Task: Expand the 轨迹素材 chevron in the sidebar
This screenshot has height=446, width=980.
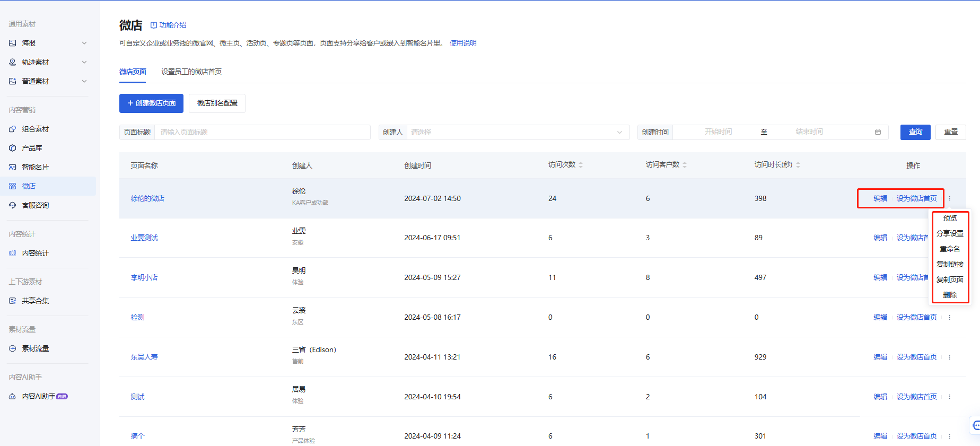Action: [84, 62]
